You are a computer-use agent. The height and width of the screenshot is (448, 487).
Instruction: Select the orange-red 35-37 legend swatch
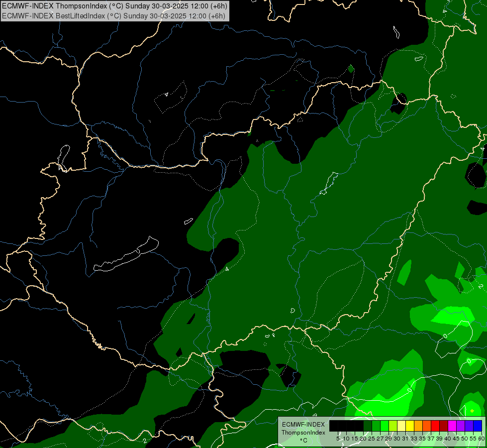click(x=427, y=426)
